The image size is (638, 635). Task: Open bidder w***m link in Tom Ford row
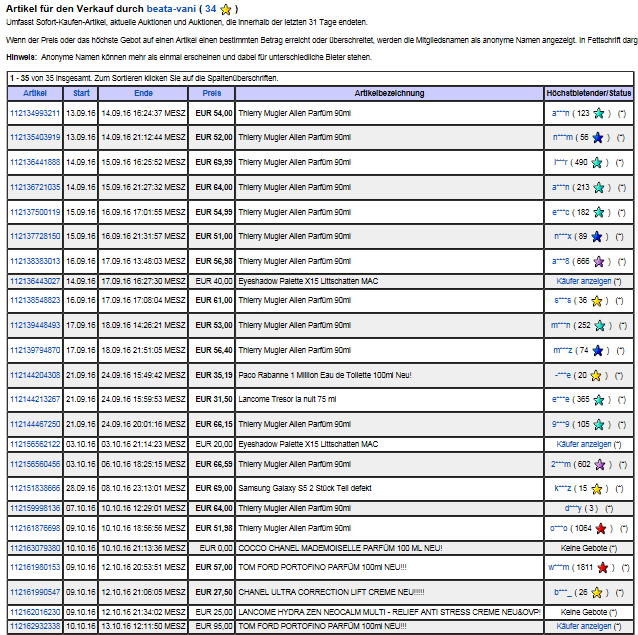point(559,567)
